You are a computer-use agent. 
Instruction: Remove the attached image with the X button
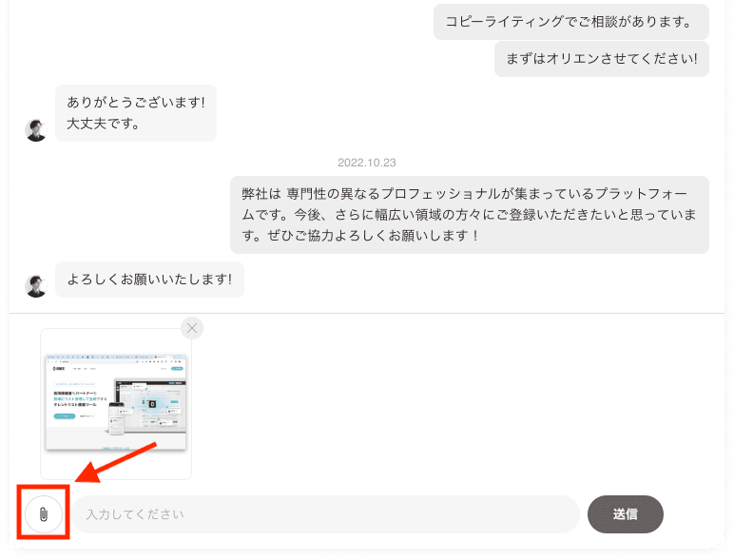click(x=192, y=328)
